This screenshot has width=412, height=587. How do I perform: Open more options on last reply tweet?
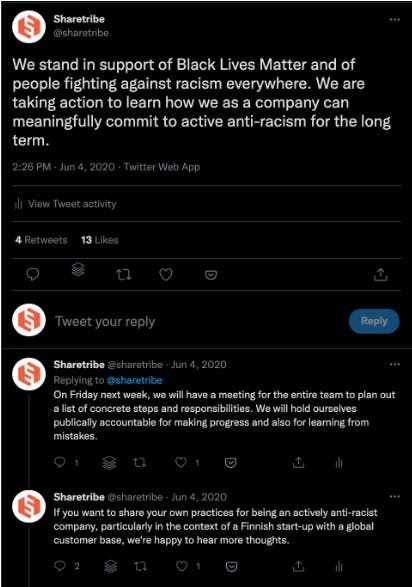pyautogui.click(x=394, y=497)
